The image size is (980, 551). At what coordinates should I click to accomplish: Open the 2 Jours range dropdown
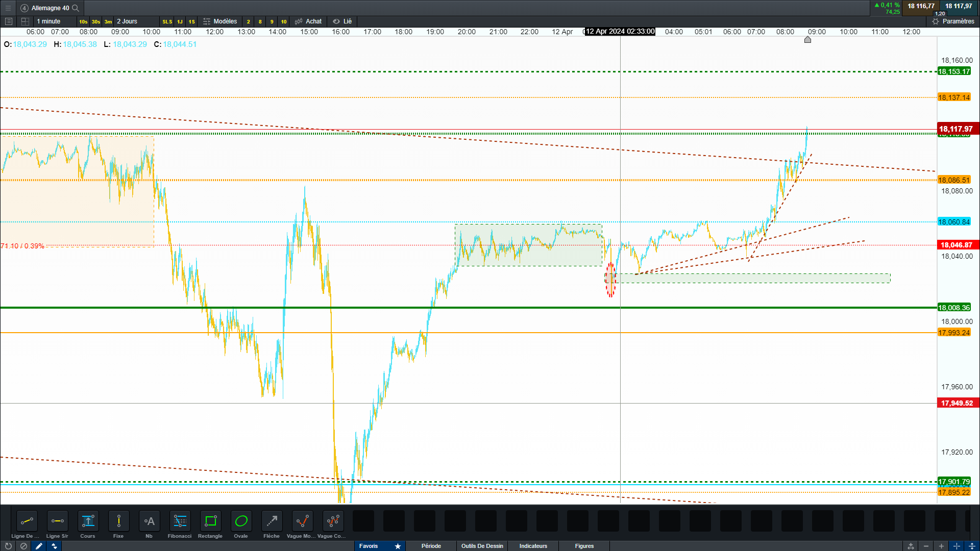(x=127, y=21)
